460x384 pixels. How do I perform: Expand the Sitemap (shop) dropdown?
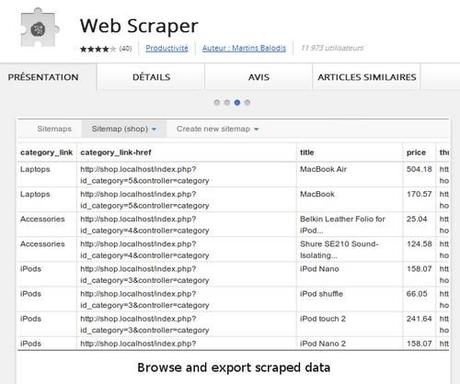(x=124, y=129)
